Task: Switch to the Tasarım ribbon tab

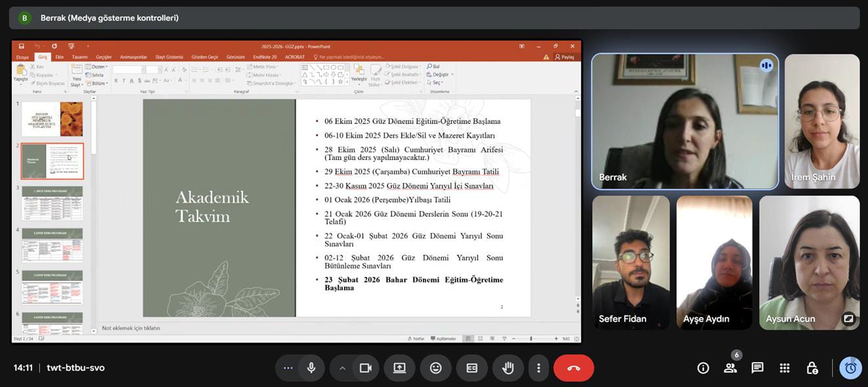Action: (79, 57)
